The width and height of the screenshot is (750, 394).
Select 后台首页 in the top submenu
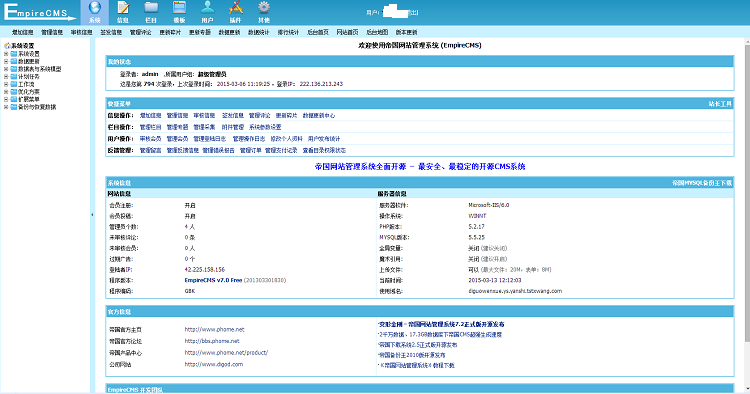click(318, 33)
